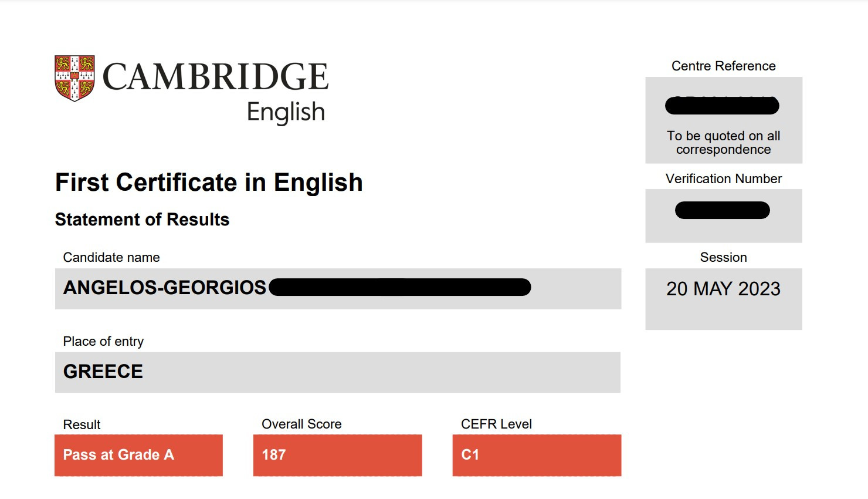868x499 pixels.
Task: Click the Cambridge shield crest logo
Action: pyautogui.click(x=74, y=78)
